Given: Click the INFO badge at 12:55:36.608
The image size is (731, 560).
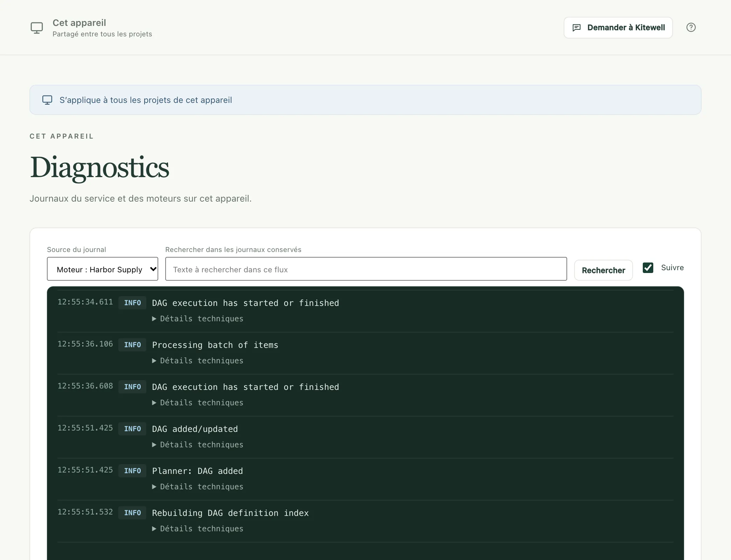Looking at the screenshot, I should [132, 387].
